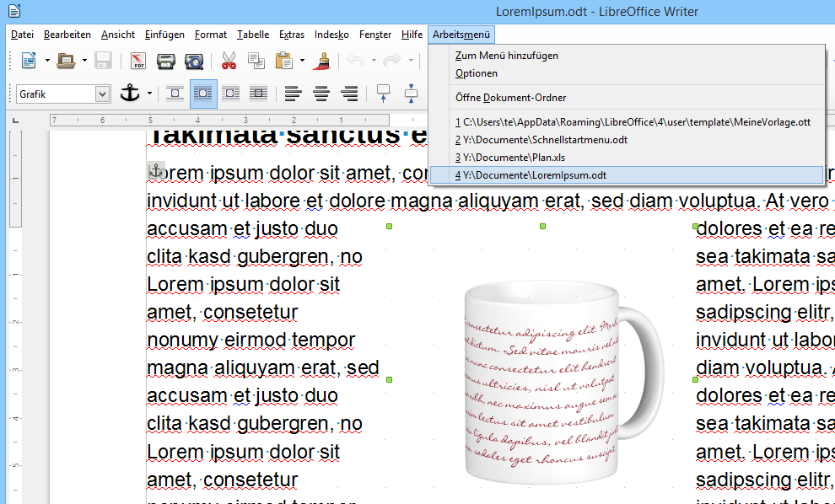The width and height of the screenshot is (835, 504).
Task: Choose 'Zum Menü hinzufügen' entry
Action: pyautogui.click(x=627, y=56)
